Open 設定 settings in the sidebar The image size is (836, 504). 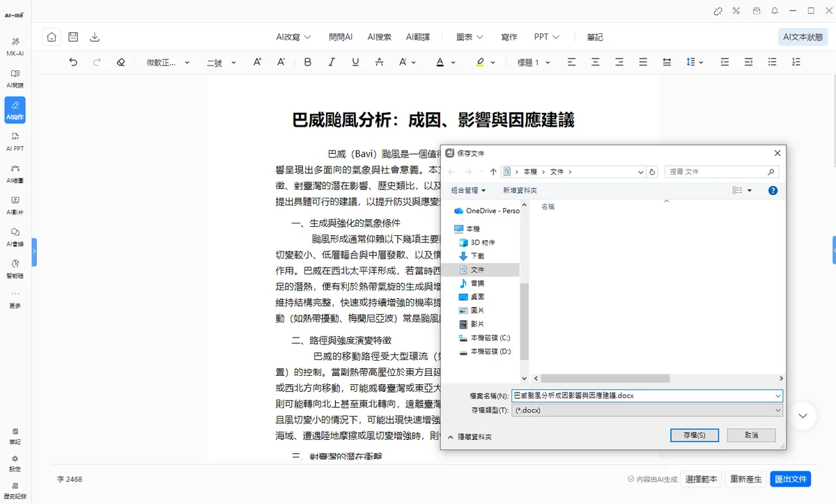tap(15, 464)
